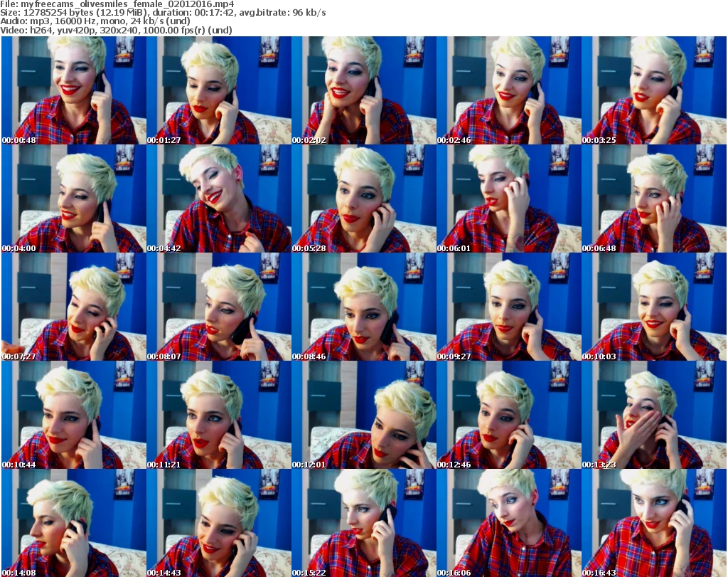Open the frame at 00:04:00
Viewport: 728px width, 577px height.
(74, 198)
